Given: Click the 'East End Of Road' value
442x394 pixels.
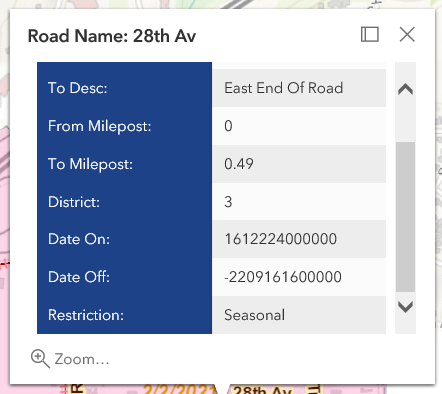Looking at the screenshot, I should click(284, 88).
